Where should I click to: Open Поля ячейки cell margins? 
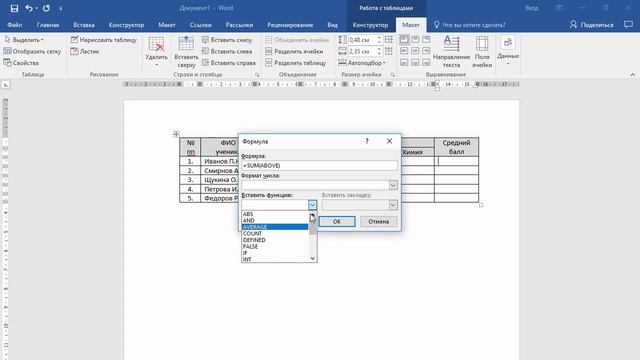click(x=482, y=52)
